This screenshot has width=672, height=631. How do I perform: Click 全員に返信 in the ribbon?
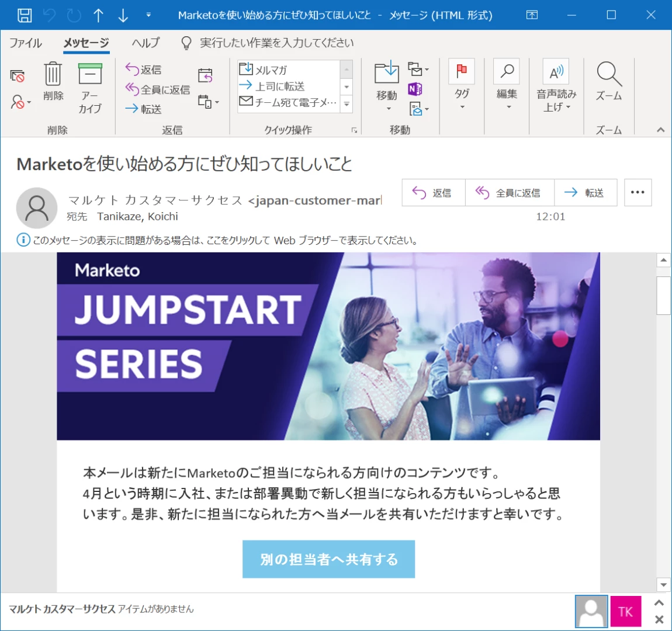tap(157, 89)
